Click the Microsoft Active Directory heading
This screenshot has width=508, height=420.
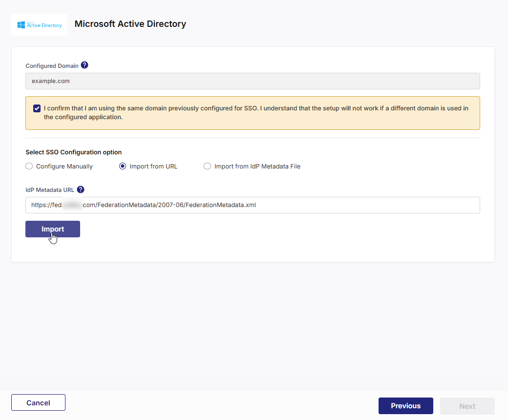click(130, 23)
